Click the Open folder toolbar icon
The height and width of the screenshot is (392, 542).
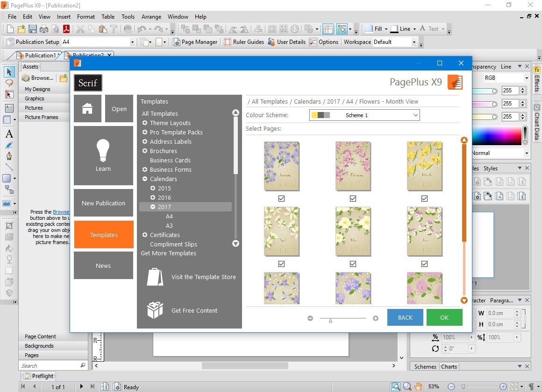coord(21,29)
